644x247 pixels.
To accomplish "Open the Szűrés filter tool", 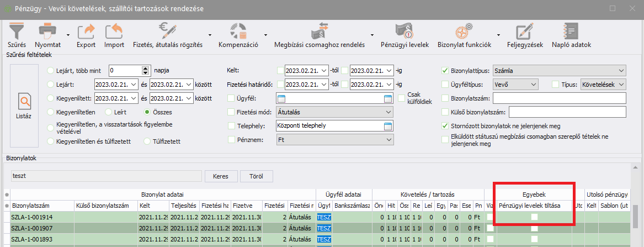I will click(x=17, y=32).
